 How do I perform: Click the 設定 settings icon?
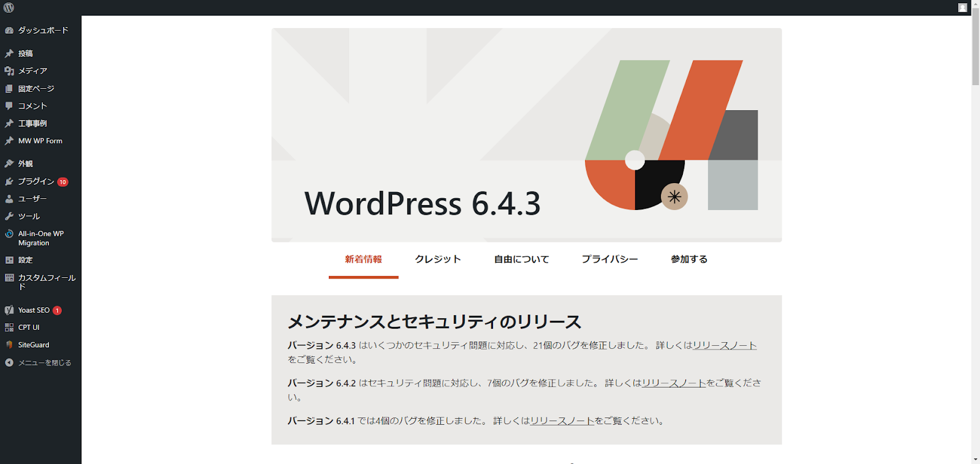coord(9,260)
